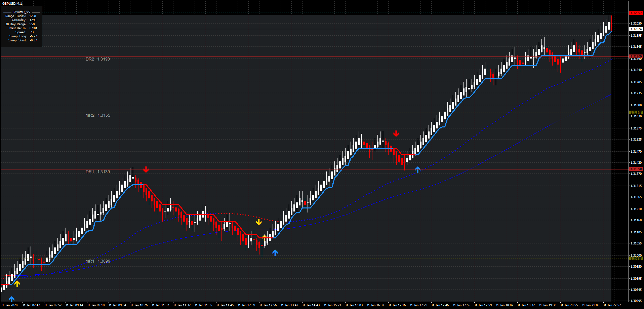Click the red 1.32097 price tag
This screenshot has width=644, height=309.
636,13
